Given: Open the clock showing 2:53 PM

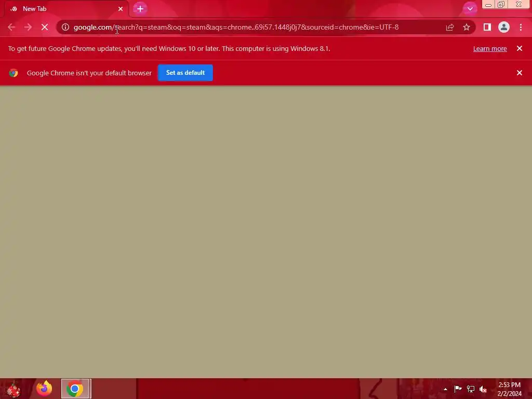Looking at the screenshot, I should point(509,389).
